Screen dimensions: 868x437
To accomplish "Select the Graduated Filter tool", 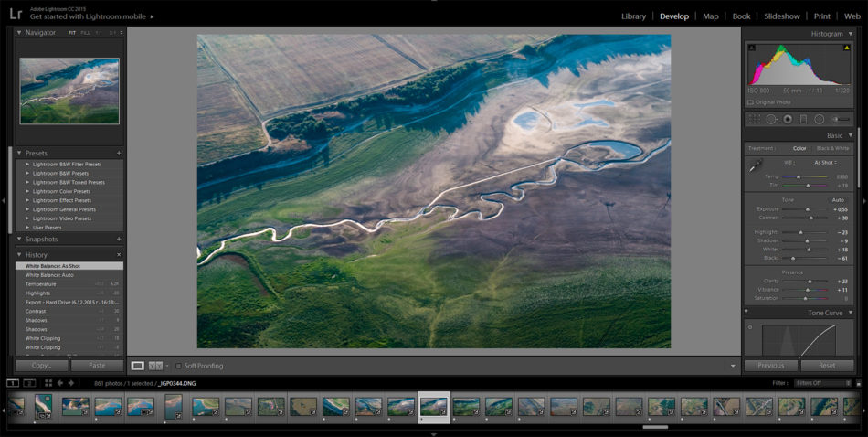I will [x=803, y=119].
